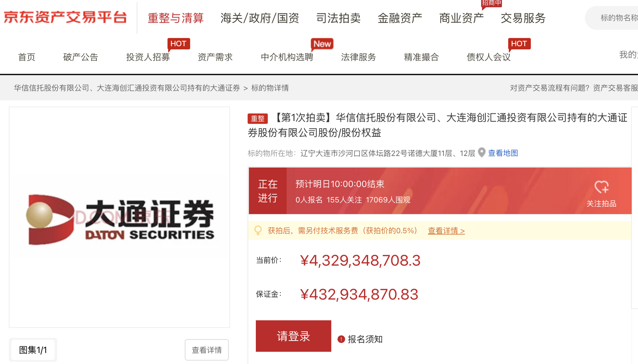Click the heart icon to follow the item
638x364 pixels.
(601, 187)
